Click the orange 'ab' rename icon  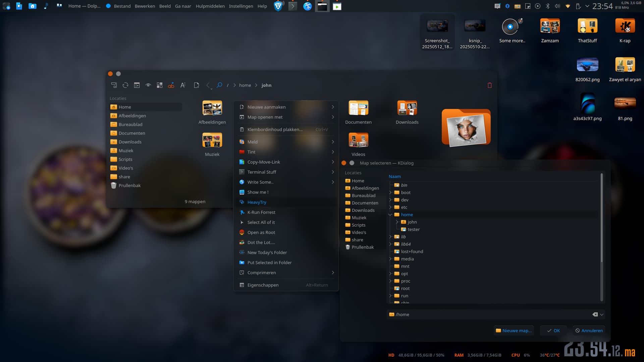[x=171, y=85]
